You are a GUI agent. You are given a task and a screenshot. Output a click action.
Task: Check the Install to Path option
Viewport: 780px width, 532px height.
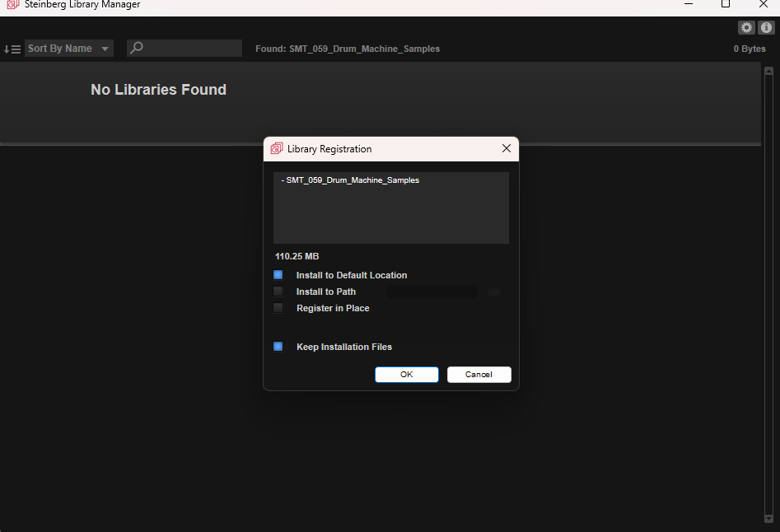point(278,292)
